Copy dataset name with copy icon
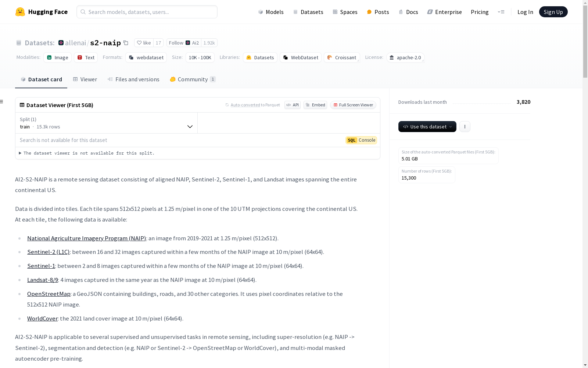This screenshot has width=588, height=368. pos(126,43)
